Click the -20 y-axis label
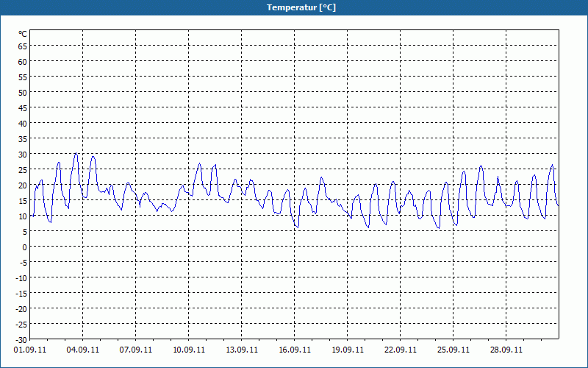 tap(21, 308)
